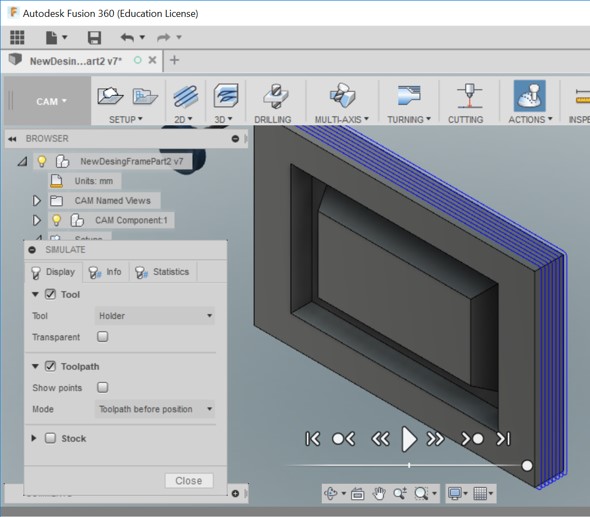Image resolution: width=590 pixels, height=517 pixels.
Task: Open the undo history dropdown arrow
Action: click(x=142, y=37)
